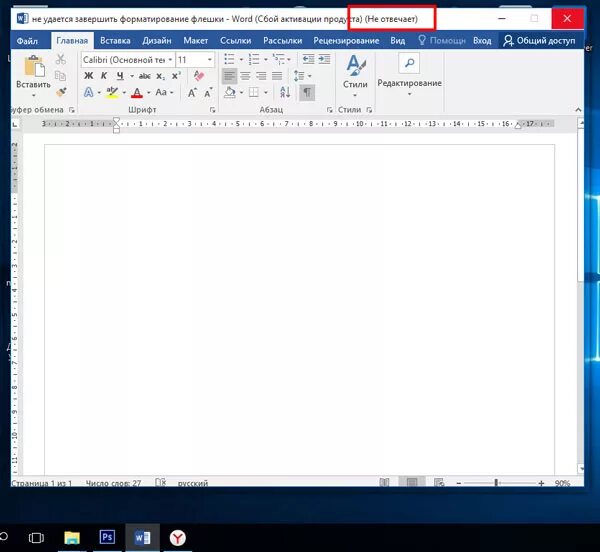Viewport: 600px width, 552px height.
Task: Align text right
Action: [x=261, y=76]
